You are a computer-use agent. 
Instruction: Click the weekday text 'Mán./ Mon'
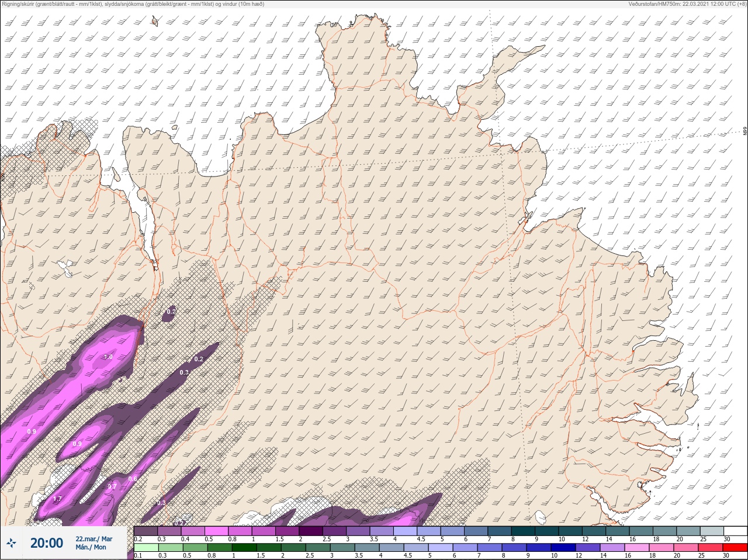click(91, 547)
